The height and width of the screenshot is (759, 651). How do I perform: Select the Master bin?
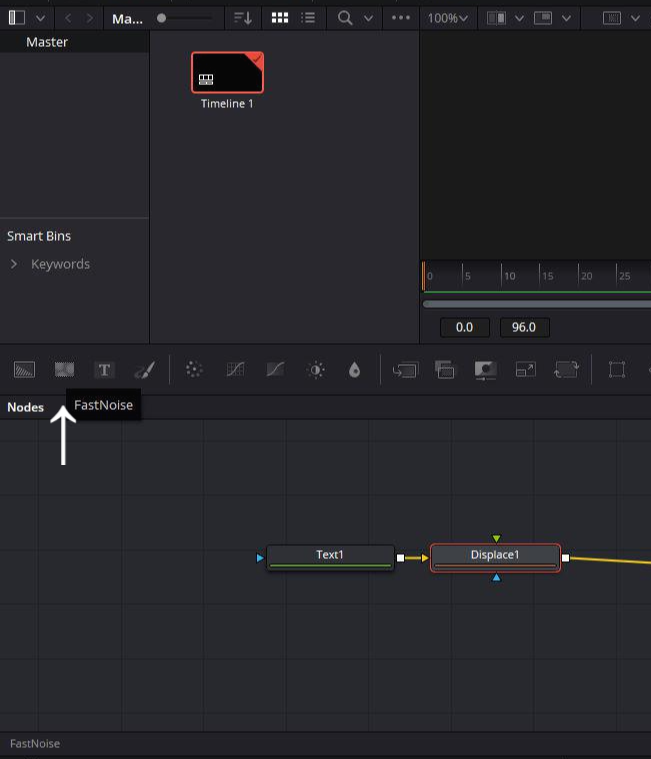coord(75,42)
